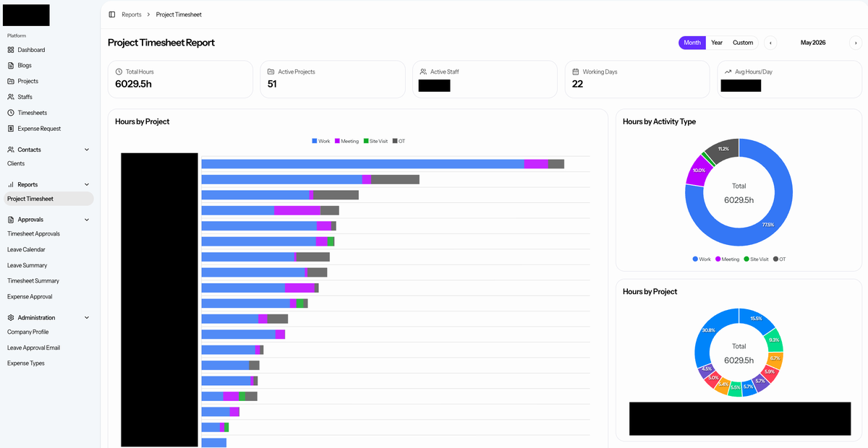Open Timesheet Approvals page
This screenshot has height=448, width=868.
click(x=33, y=233)
